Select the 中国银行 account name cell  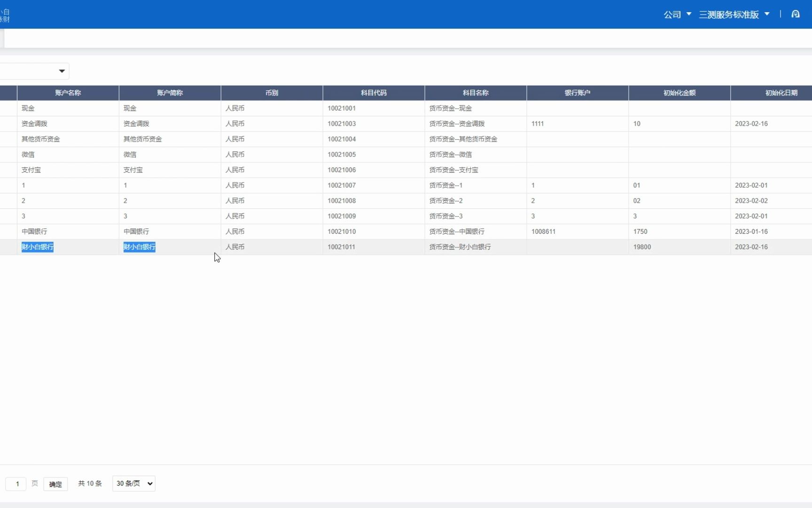(x=68, y=231)
